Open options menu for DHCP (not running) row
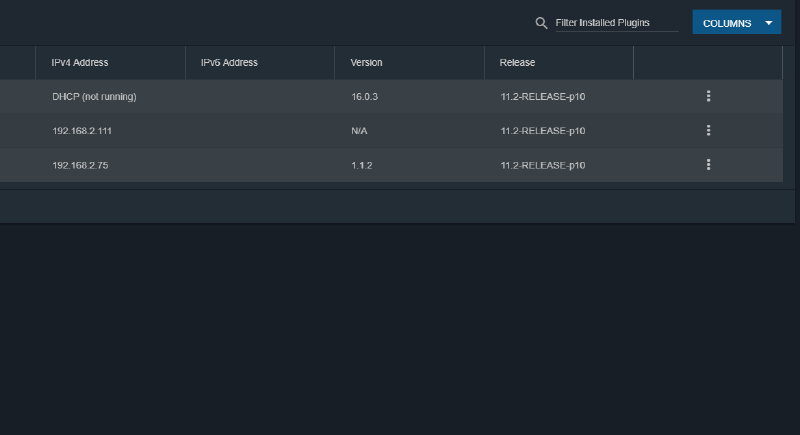Screen dimensions: 800x435 (708, 96)
